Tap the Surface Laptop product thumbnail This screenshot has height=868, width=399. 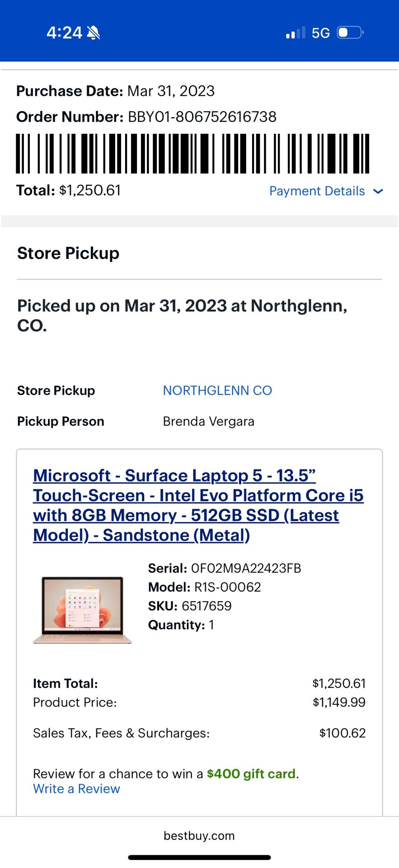click(82, 609)
